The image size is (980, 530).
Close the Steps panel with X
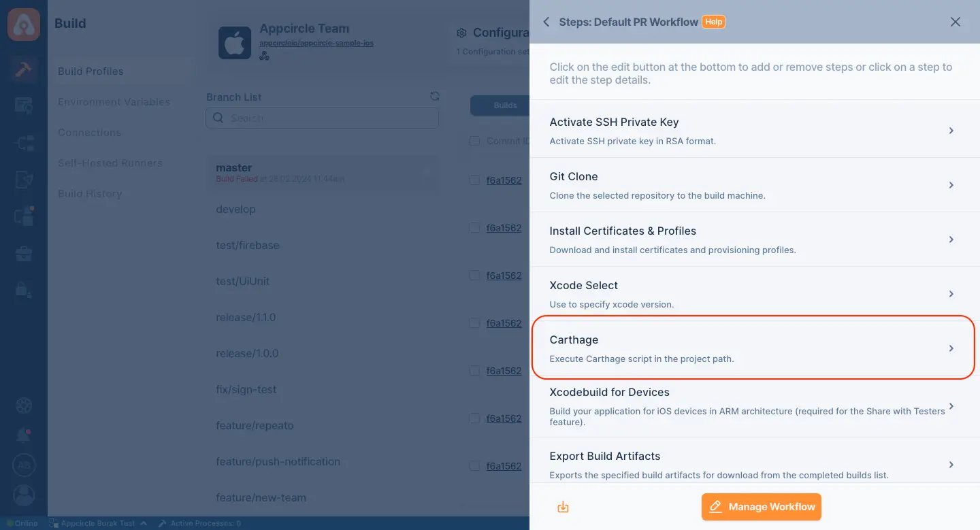pos(955,22)
